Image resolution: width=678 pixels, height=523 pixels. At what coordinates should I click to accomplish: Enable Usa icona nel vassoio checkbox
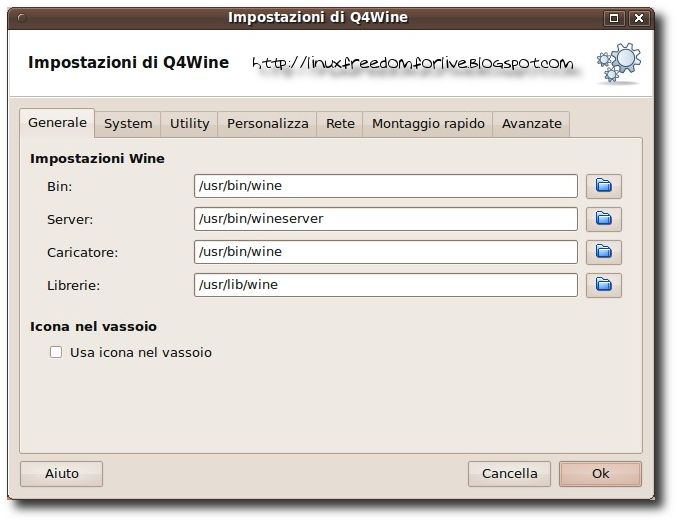pyautogui.click(x=56, y=352)
